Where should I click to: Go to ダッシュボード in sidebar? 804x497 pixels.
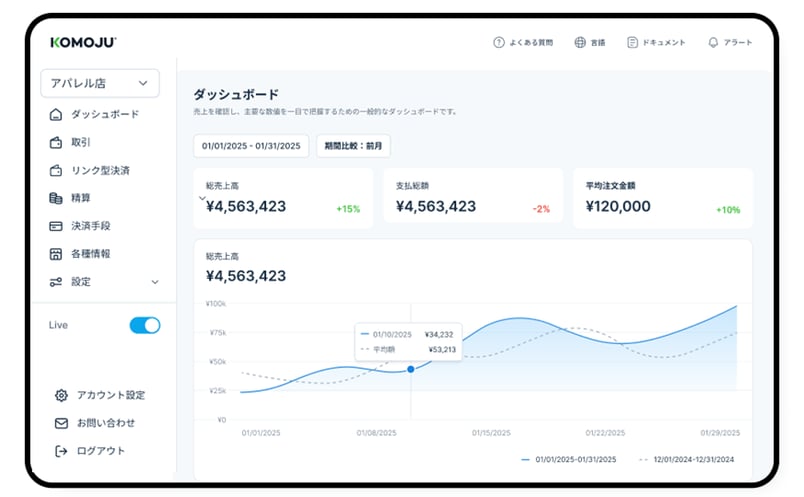tap(105, 114)
